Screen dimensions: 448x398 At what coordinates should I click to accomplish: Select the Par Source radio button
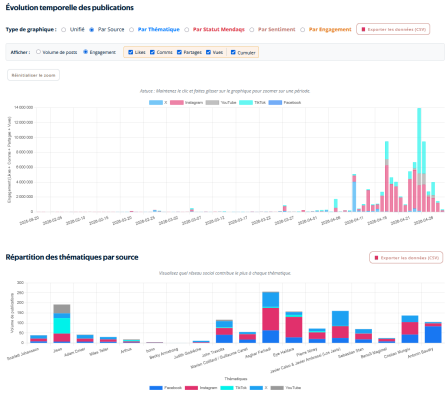pyautogui.click(x=91, y=30)
